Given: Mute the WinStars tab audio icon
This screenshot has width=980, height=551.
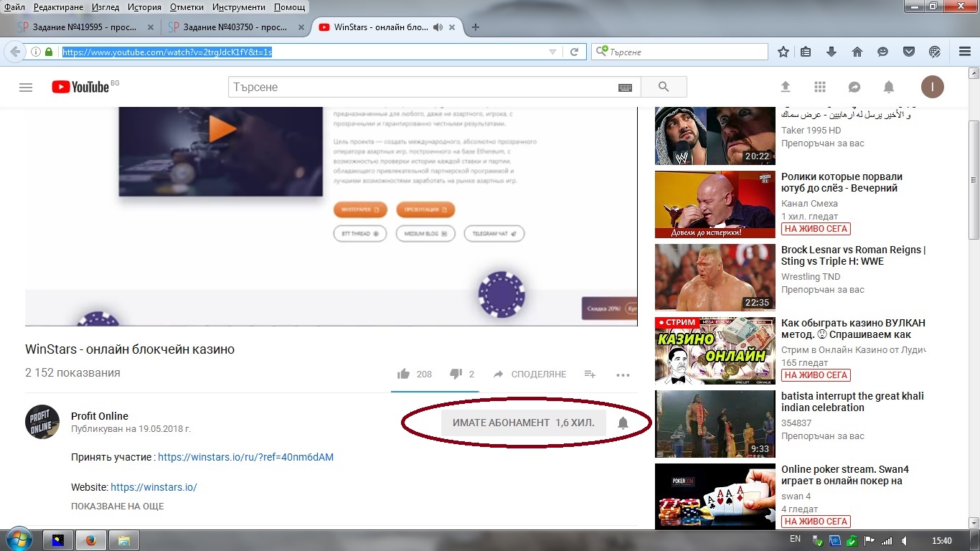Looking at the screenshot, I should tap(438, 27).
